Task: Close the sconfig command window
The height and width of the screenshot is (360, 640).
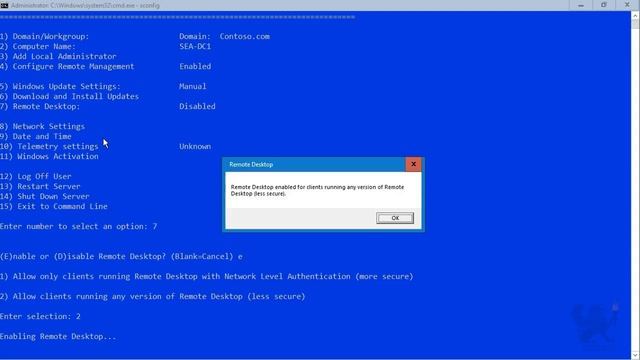Action: 627,5
